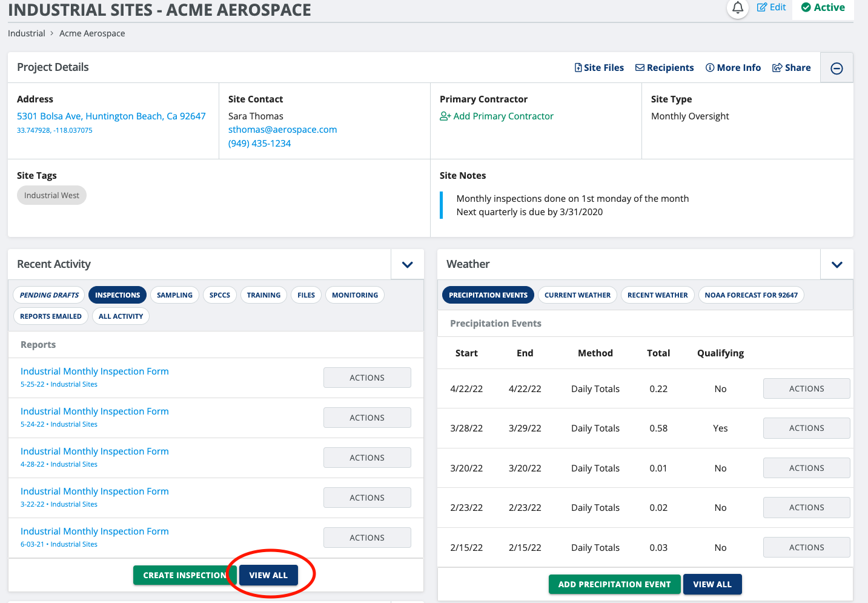Email sthomas@aerospace.com
This screenshot has width=868, height=603.
coord(283,130)
